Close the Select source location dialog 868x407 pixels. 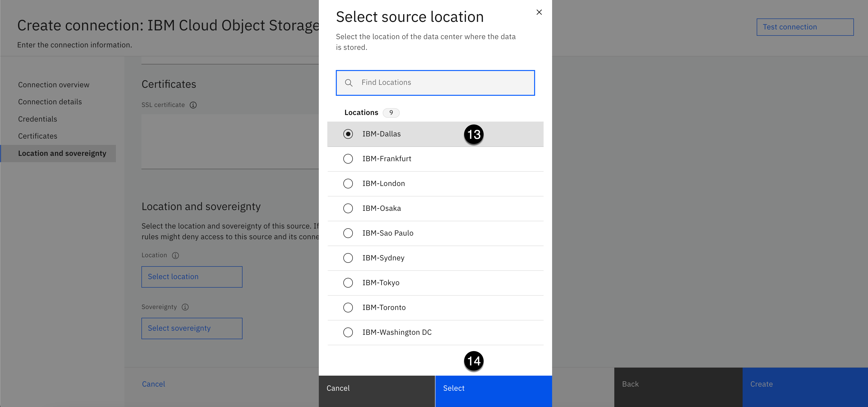click(539, 12)
